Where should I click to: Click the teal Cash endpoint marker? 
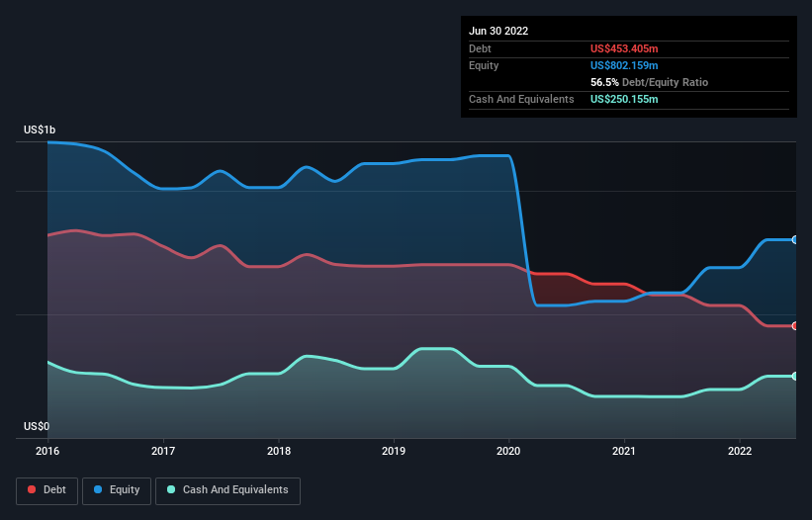click(x=795, y=376)
